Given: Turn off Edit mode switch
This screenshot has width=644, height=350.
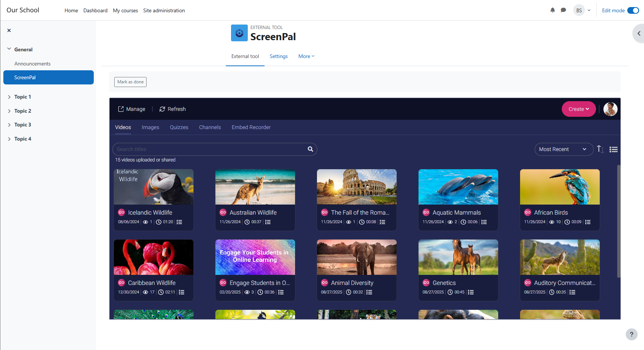Looking at the screenshot, I should point(633,10).
